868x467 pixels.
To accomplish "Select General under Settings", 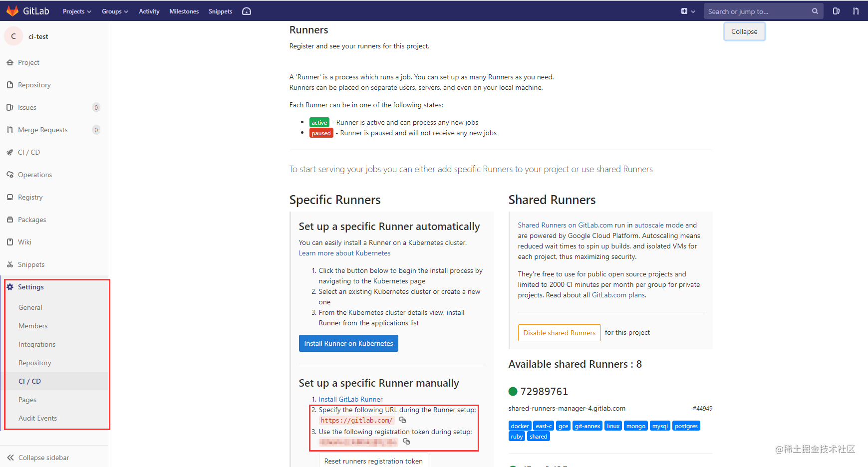I will point(30,307).
